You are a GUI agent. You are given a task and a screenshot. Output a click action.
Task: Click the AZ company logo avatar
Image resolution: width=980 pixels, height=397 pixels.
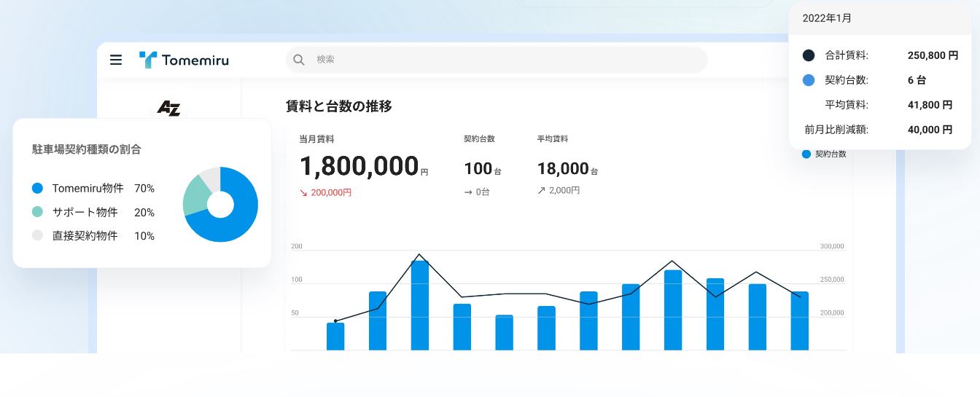point(168,108)
